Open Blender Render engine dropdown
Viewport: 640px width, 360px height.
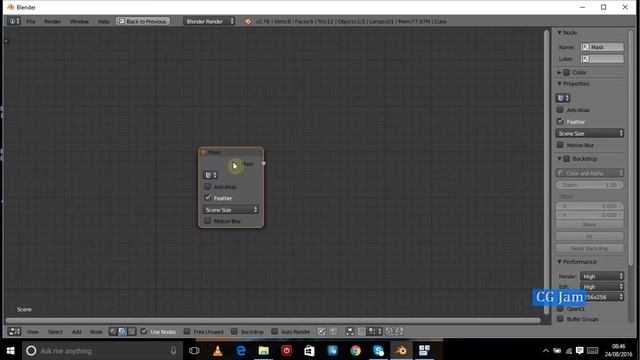pyautogui.click(x=209, y=21)
